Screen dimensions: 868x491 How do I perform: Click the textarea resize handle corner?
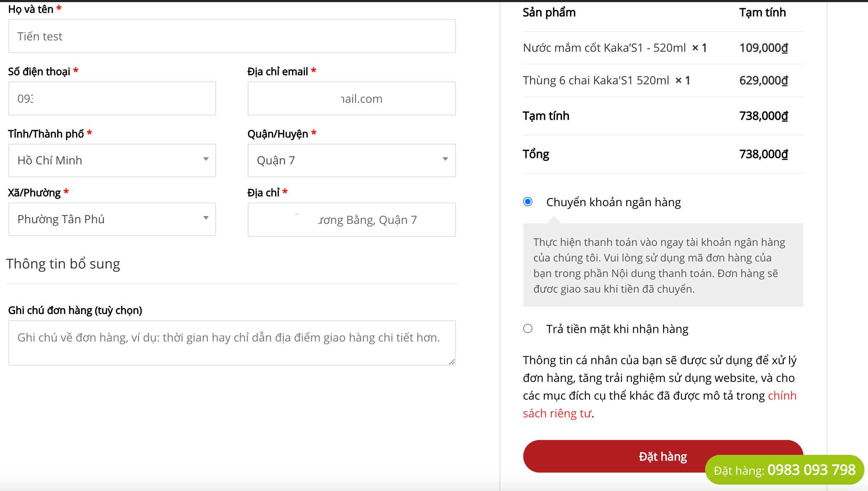[452, 362]
